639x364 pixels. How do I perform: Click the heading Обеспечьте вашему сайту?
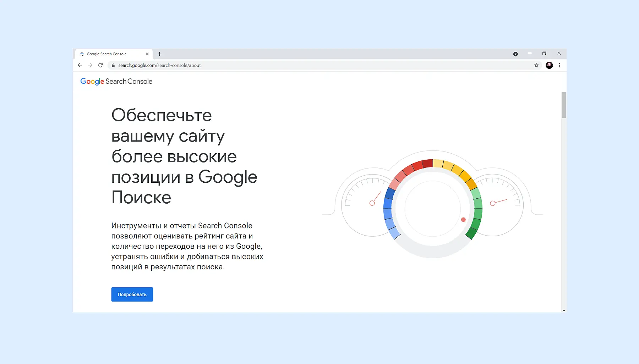pyautogui.click(x=184, y=156)
